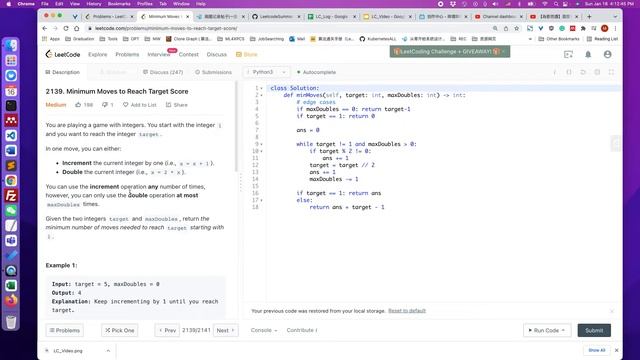Click the Pick One button

(120, 330)
